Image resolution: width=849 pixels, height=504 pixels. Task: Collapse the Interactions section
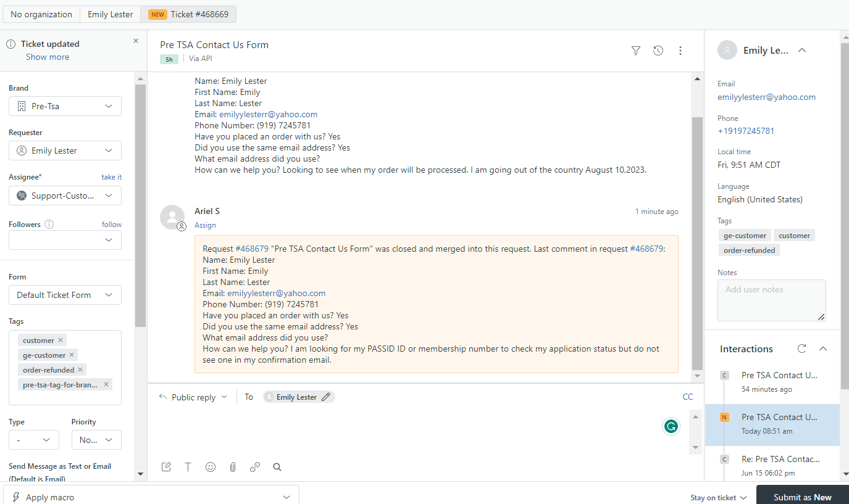tap(823, 349)
